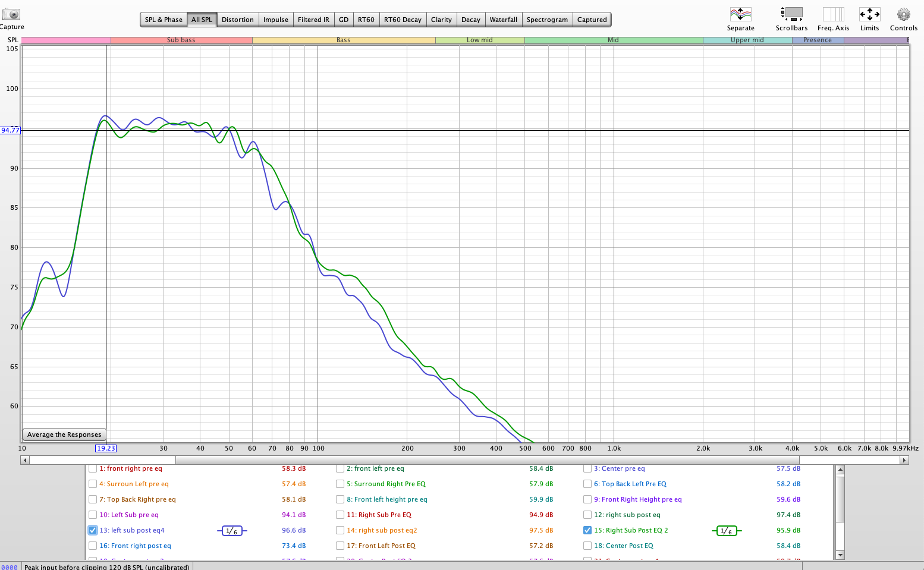Enable the Center Post EQ trace
924x570 pixels.
[x=587, y=546]
